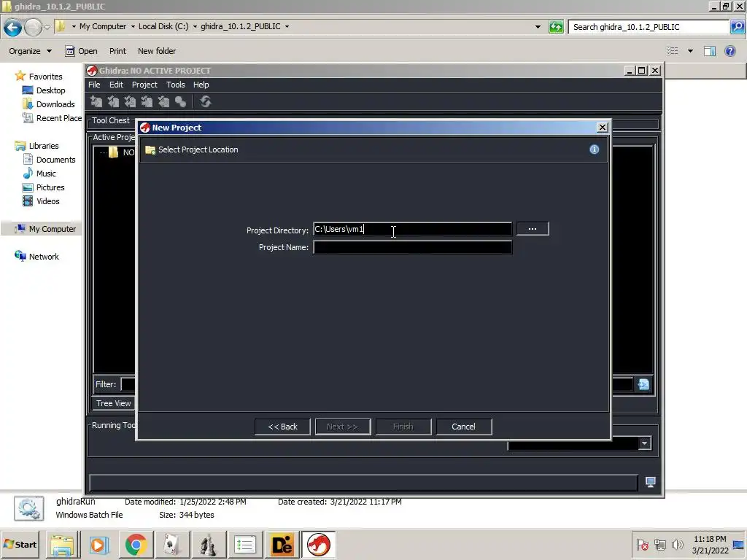The image size is (747, 560).
Task: Open Explorer help question mark icon
Action: [729, 51]
